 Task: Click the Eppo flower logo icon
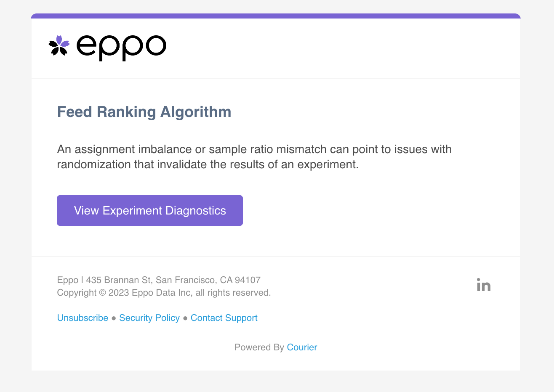pos(59,45)
